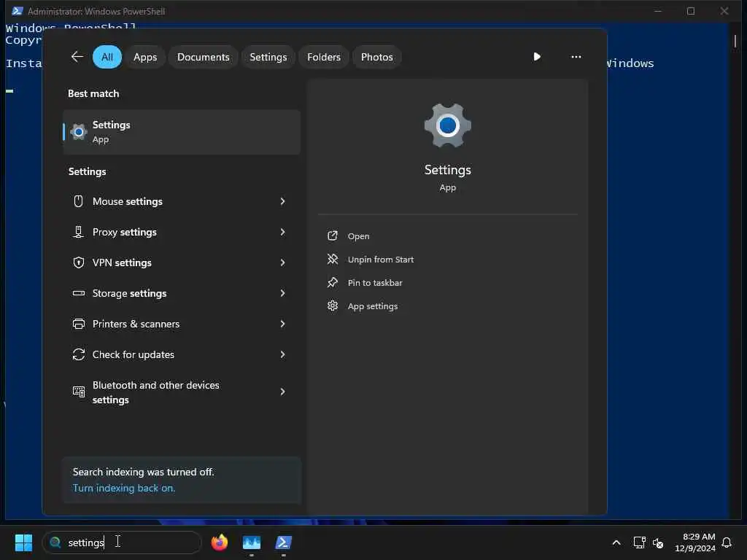Open Storage settings result
The image size is (747, 560).
coord(182,293)
